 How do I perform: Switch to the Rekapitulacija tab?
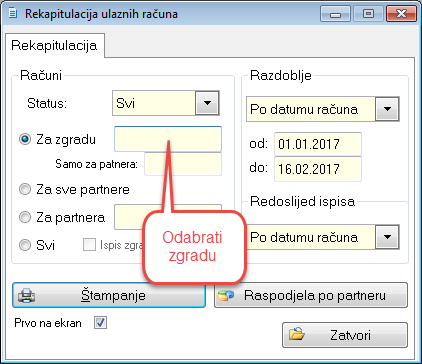pos(54,45)
